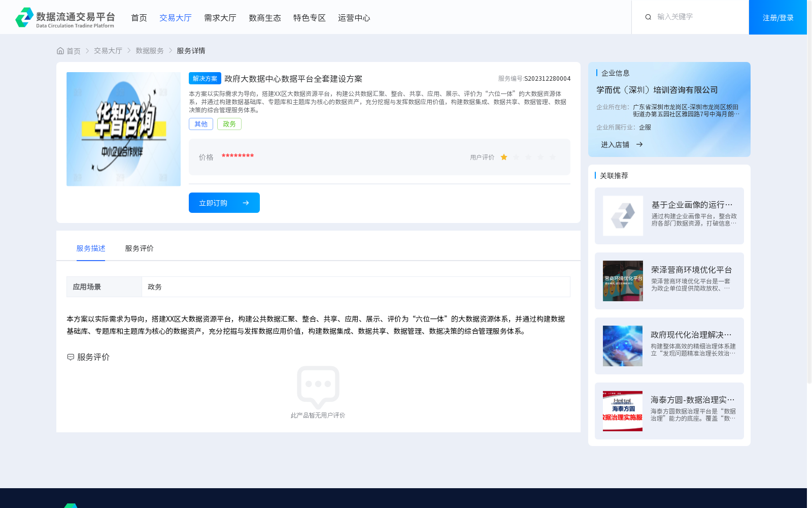Click the home icon in breadcrumb
Screen dimensions: 812x508
click(x=60, y=51)
